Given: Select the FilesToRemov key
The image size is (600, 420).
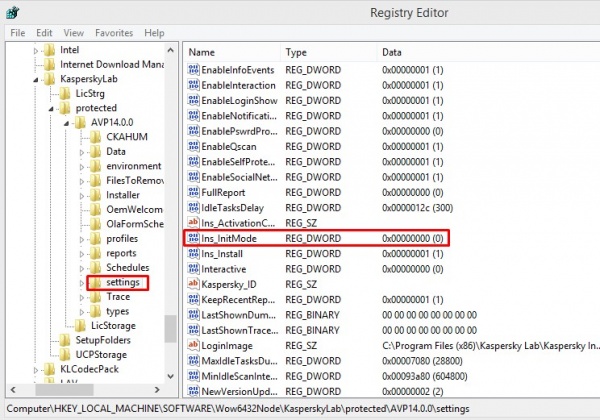Looking at the screenshot, I should pyautogui.click(x=135, y=181).
